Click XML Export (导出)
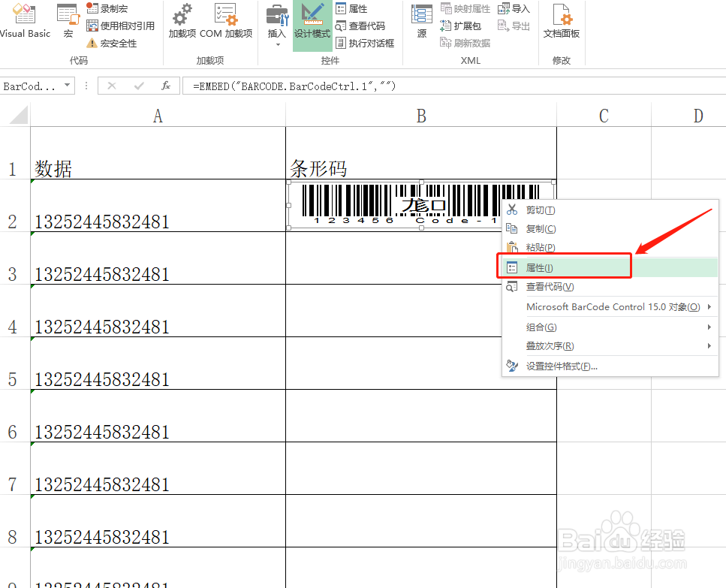 tap(514, 26)
